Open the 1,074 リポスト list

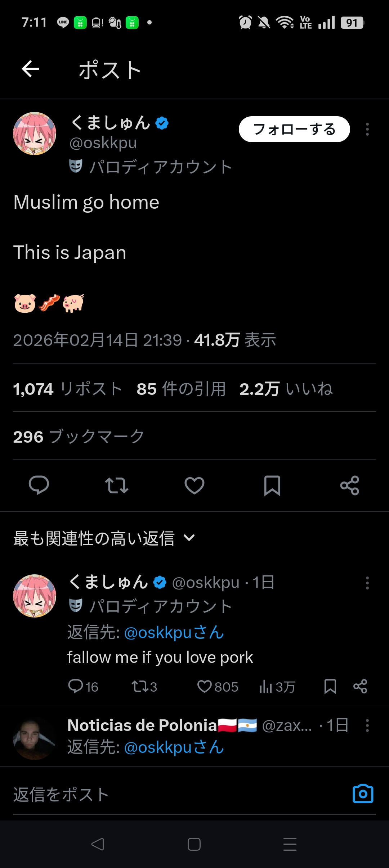(68, 389)
